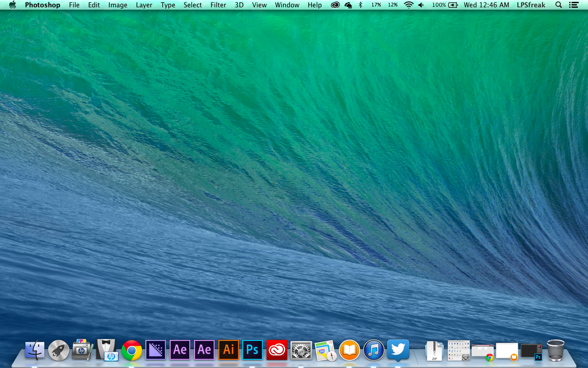
Task: Click the Creative Cloud menu bar icon
Action: pyautogui.click(x=335, y=5)
